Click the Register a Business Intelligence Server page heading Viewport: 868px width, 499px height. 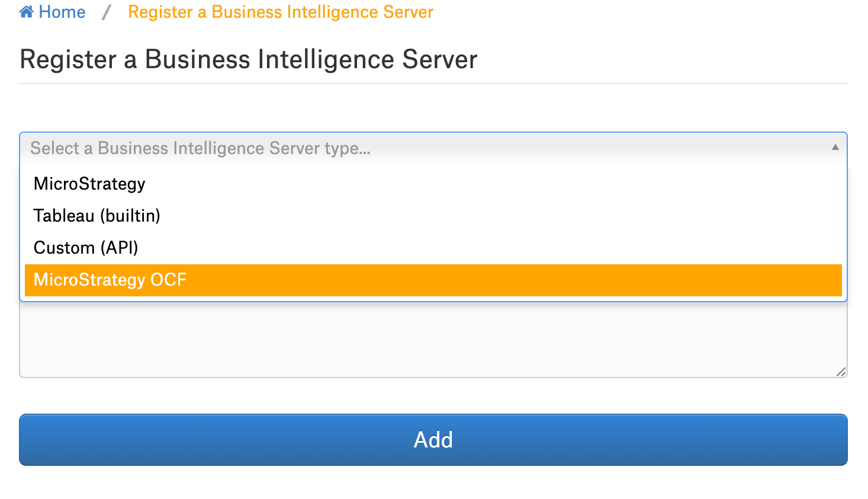(x=249, y=59)
